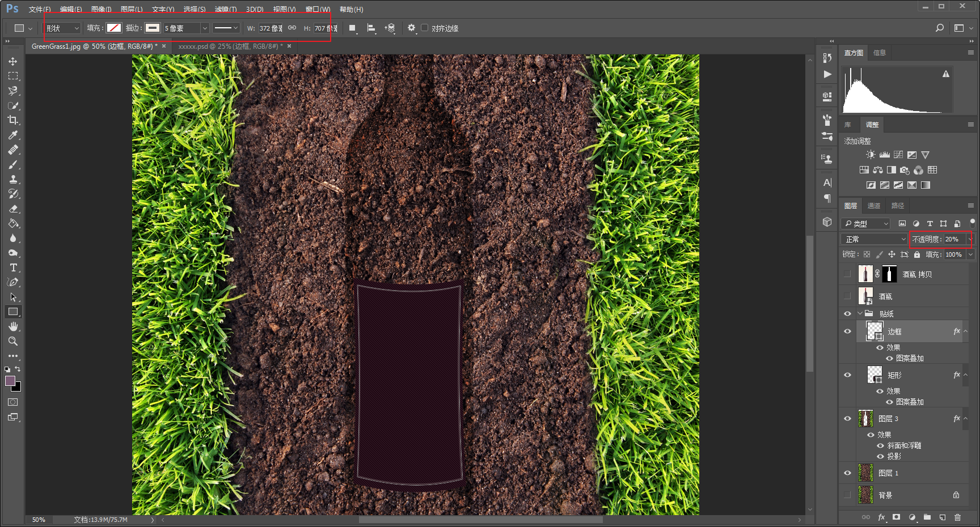The image size is (980, 527).
Task: Select the Pen tool
Action: pyautogui.click(x=13, y=282)
